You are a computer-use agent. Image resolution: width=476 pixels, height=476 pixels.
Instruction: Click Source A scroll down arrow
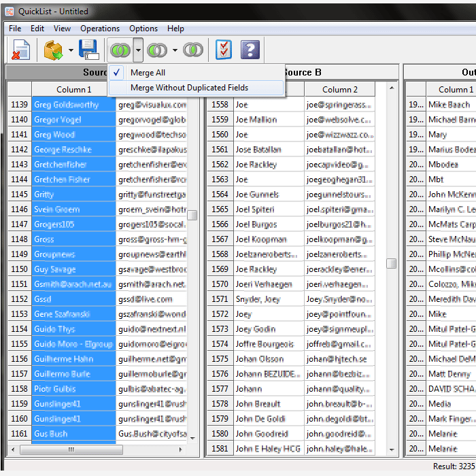(x=192, y=438)
